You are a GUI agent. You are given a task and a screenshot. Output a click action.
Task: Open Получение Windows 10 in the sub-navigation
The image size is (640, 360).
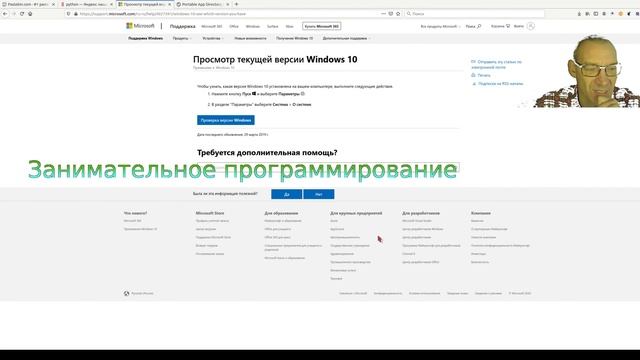click(294, 38)
